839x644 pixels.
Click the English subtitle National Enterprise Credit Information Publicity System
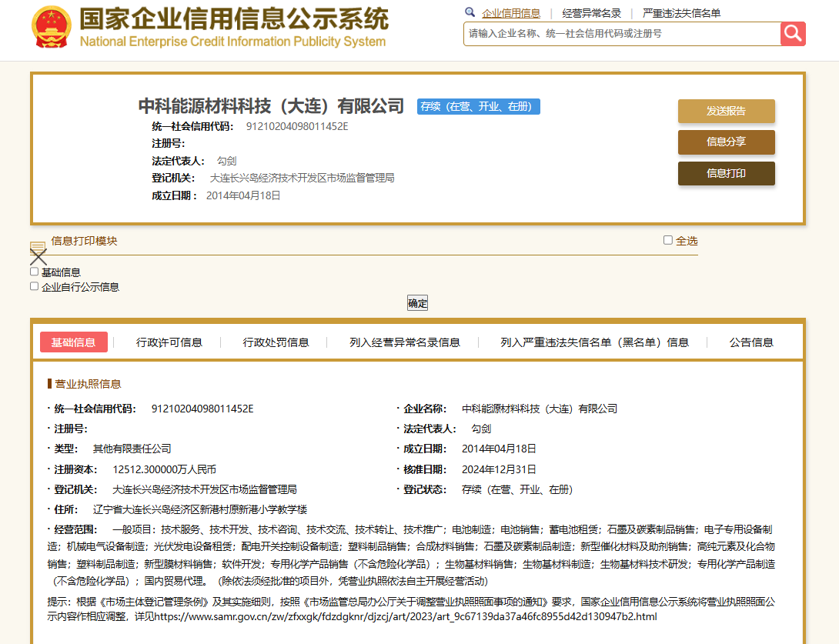(x=232, y=42)
